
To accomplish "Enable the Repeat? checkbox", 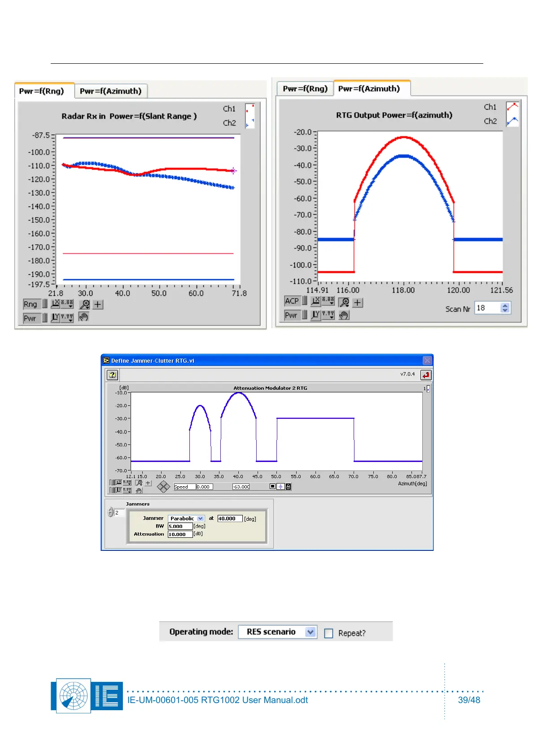I will pyautogui.click(x=328, y=633).
